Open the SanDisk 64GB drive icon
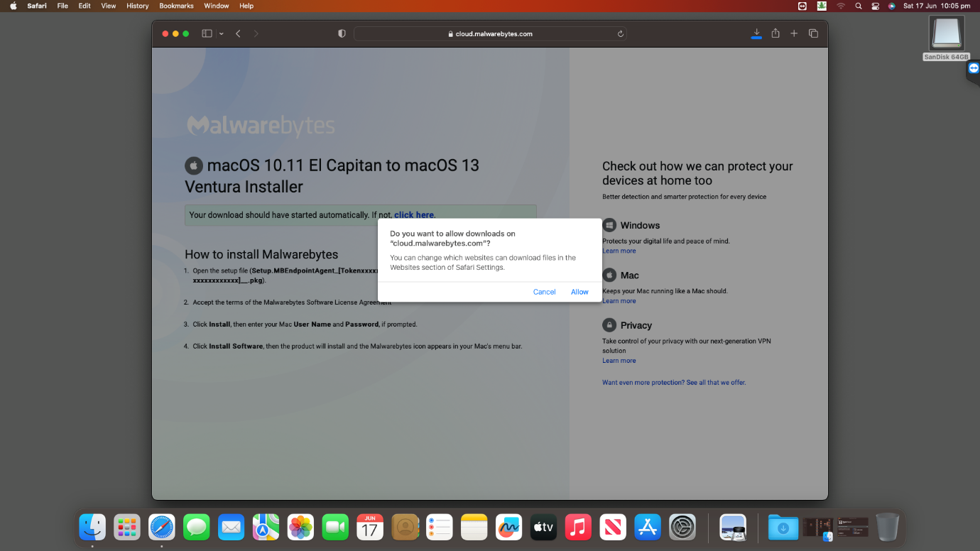The image size is (980, 551). 947,34
